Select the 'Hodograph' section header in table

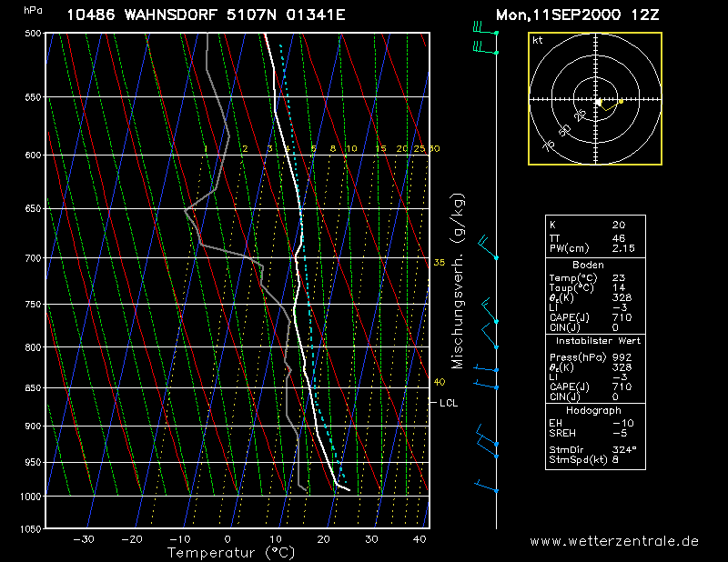595,410
